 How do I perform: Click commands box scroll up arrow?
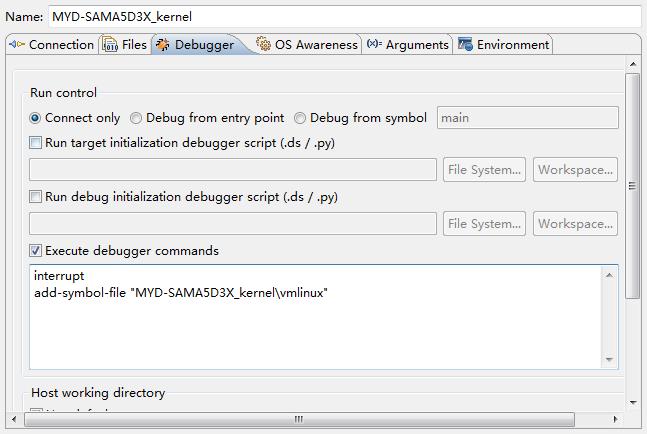[609, 275]
